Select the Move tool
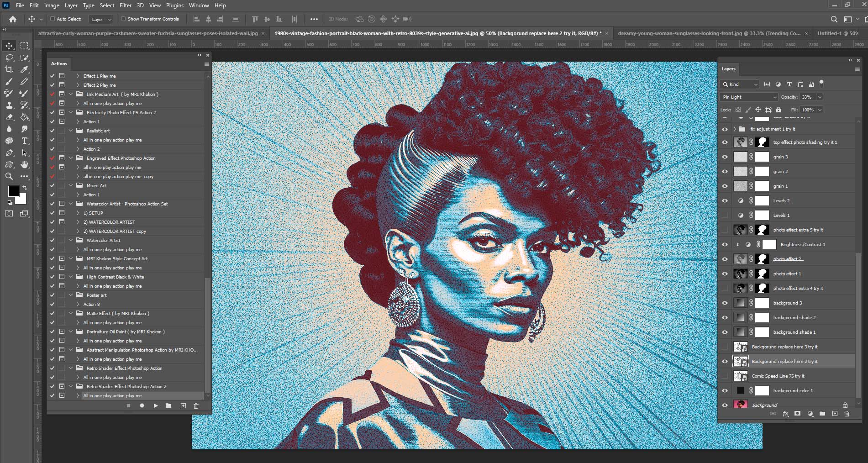This screenshot has width=868, height=463. pyautogui.click(x=8, y=45)
